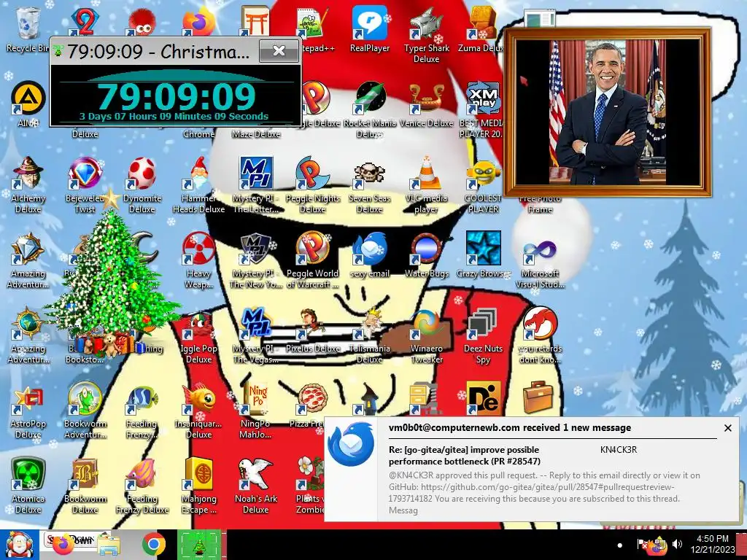The image size is (747, 560).
Task: Launch Bookworm Deluxe icon
Action: pyautogui.click(x=85, y=486)
